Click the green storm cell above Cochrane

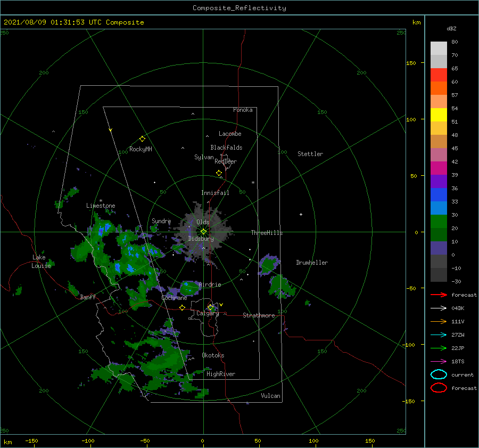pyautogui.click(x=189, y=288)
